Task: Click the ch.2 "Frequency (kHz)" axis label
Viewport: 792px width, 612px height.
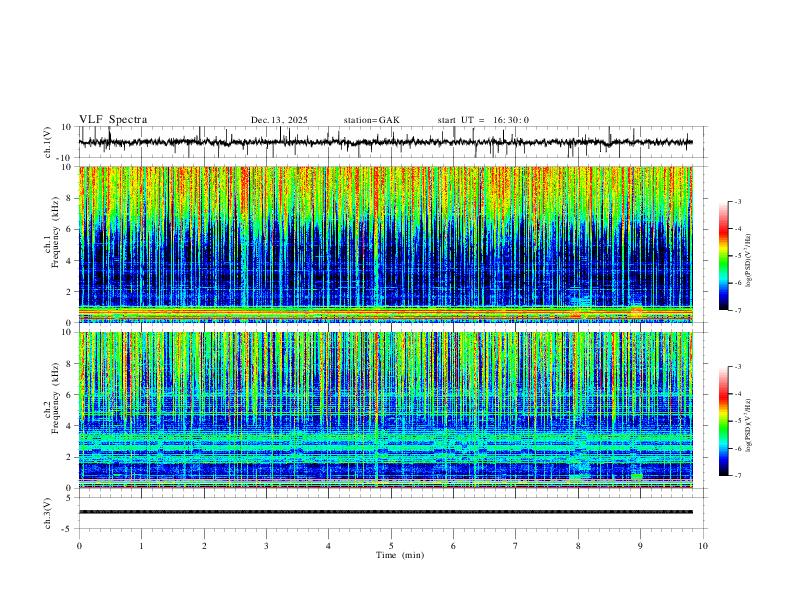Action: 56,398
